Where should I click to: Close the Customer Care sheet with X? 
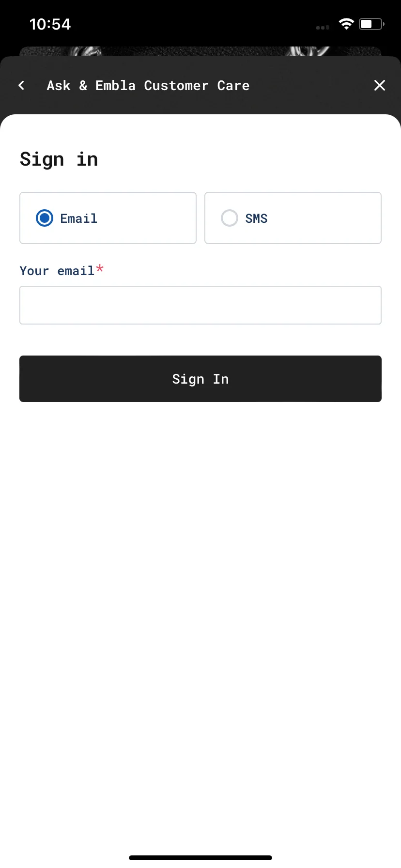[x=380, y=85]
